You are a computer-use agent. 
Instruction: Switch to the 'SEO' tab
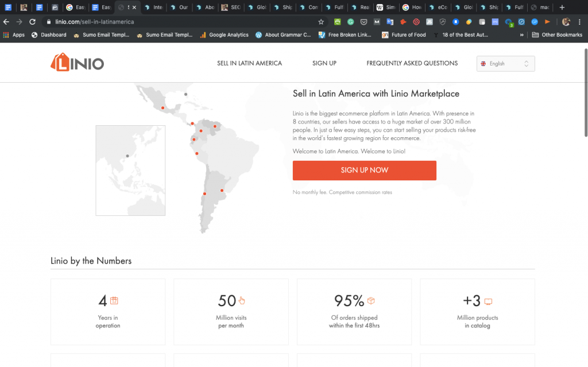(x=231, y=7)
